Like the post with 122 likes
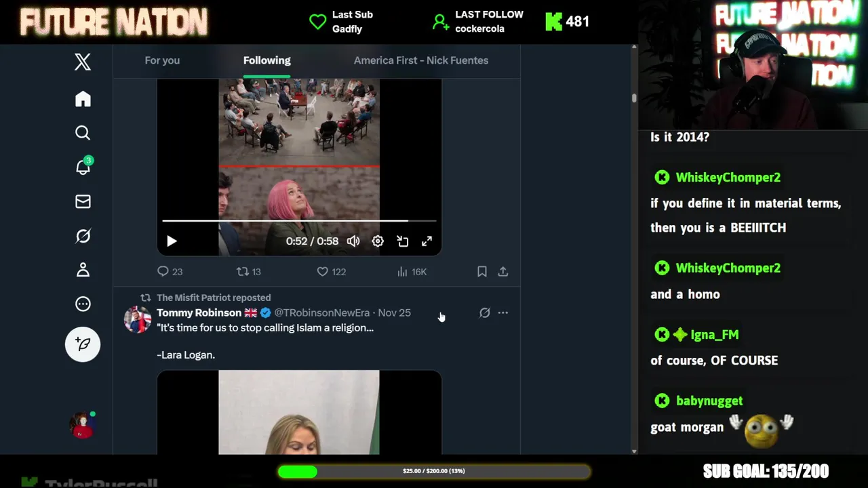This screenshot has height=488, width=868. (332, 272)
